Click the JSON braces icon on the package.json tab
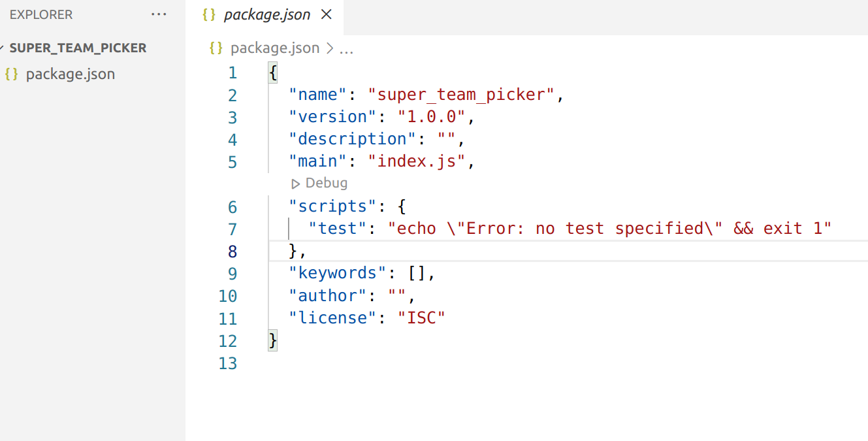 coord(208,14)
